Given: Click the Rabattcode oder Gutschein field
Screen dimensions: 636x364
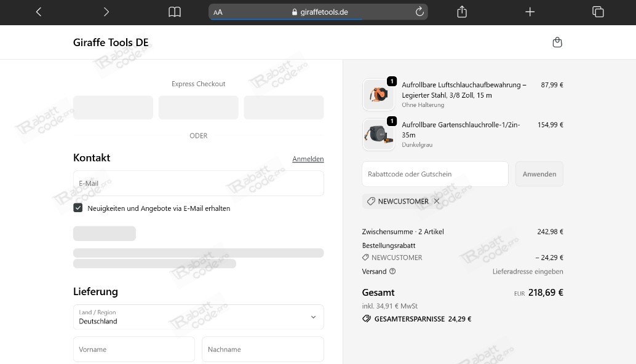Looking at the screenshot, I should click(435, 174).
